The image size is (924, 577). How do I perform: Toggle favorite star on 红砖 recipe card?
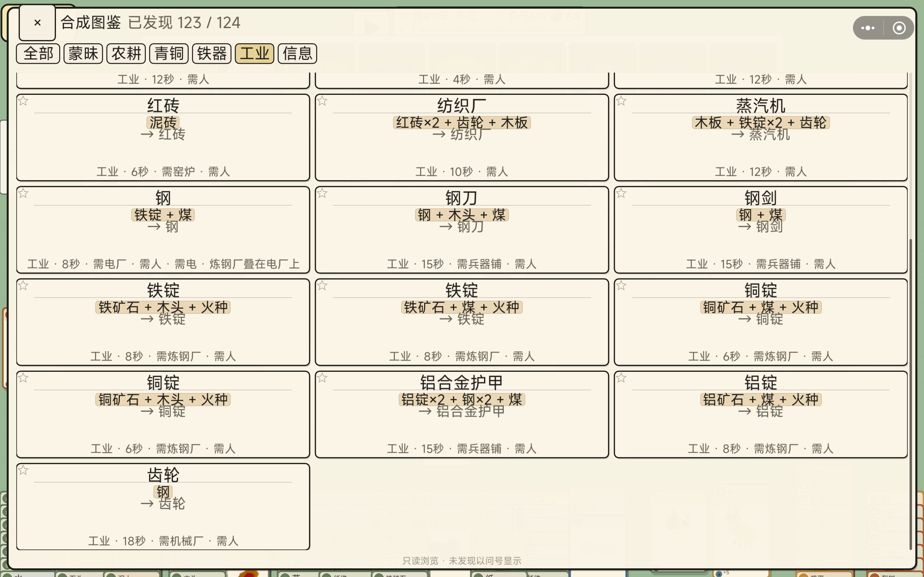click(23, 101)
